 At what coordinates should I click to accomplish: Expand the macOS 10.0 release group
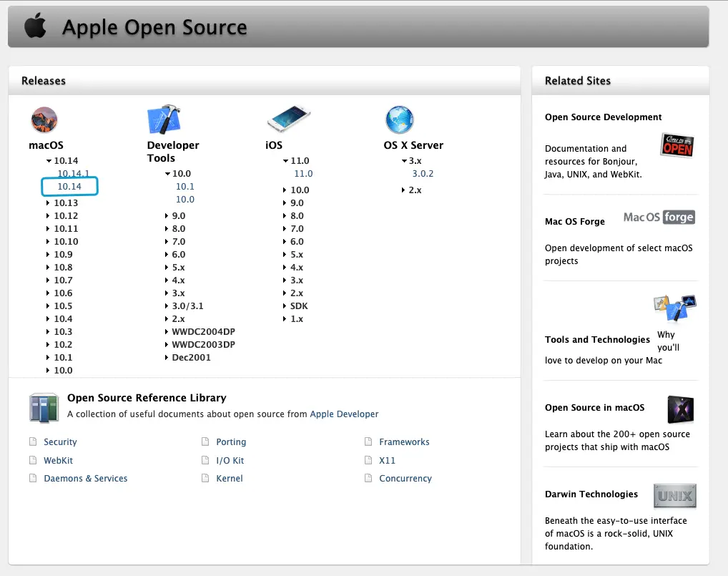[x=48, y=370]
